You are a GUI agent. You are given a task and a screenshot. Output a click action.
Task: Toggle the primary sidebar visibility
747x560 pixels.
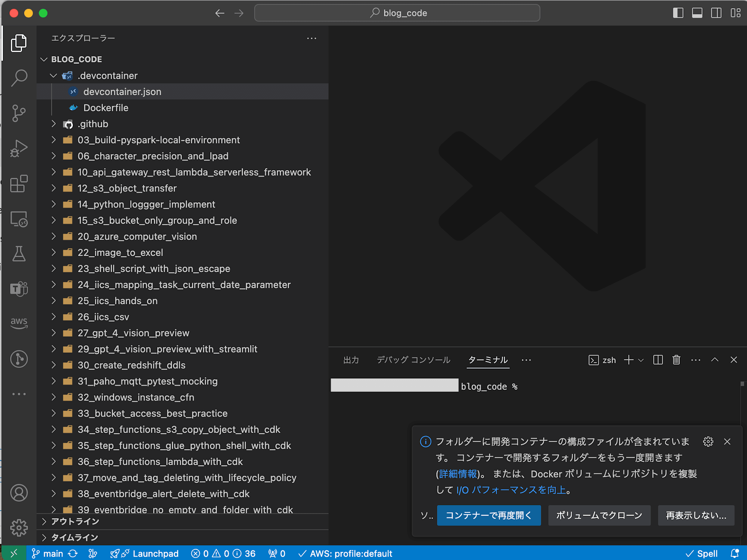coord(678,13)
